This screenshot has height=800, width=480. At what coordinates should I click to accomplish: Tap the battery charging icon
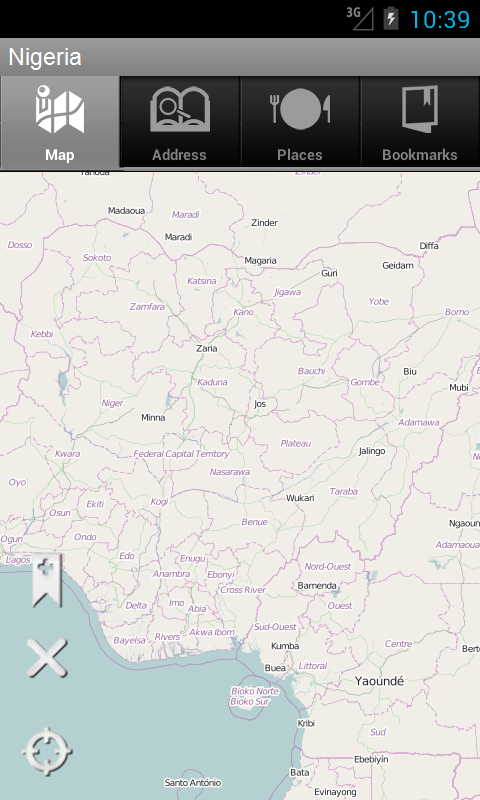click(x=391, y=18)
